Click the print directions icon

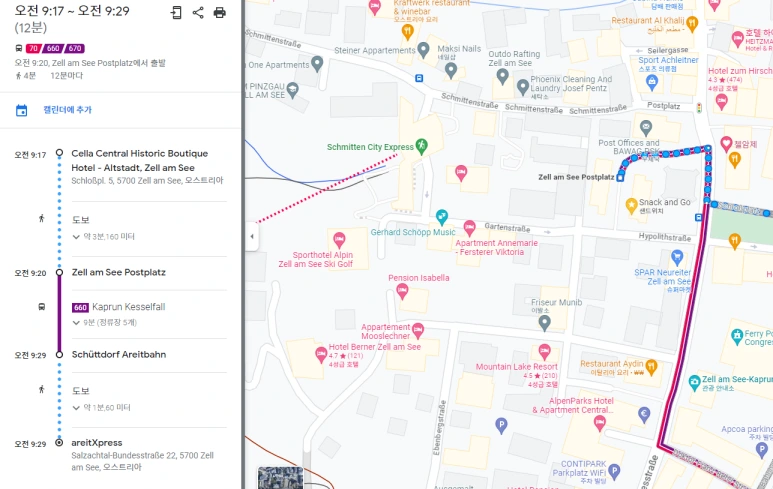(x=219, y=12)
